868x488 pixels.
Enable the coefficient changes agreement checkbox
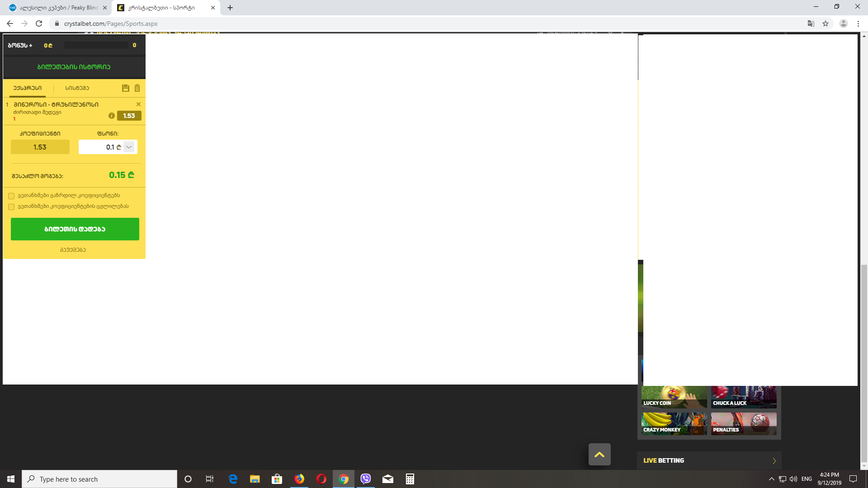click(x=11, y=206)
